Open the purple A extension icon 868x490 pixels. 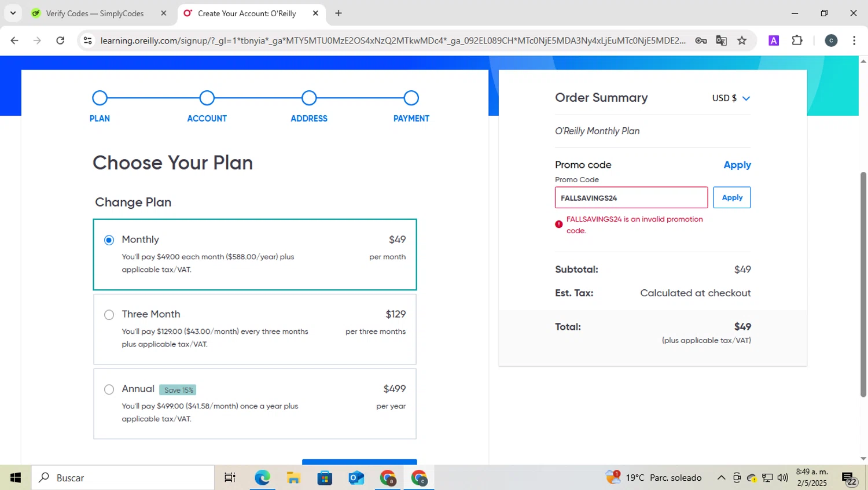click(774, 40)
